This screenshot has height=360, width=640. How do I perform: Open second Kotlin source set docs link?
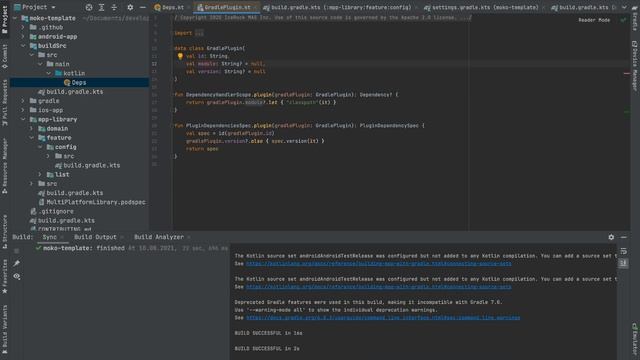tap(378, 287)
